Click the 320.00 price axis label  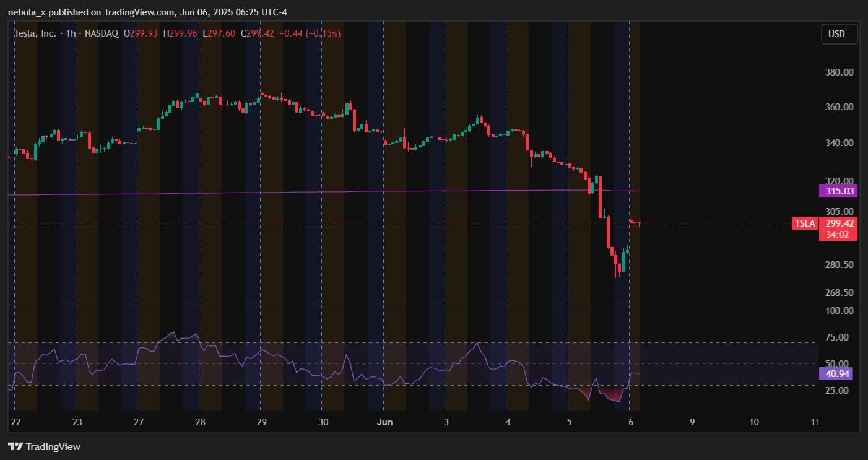click(840, 181)
